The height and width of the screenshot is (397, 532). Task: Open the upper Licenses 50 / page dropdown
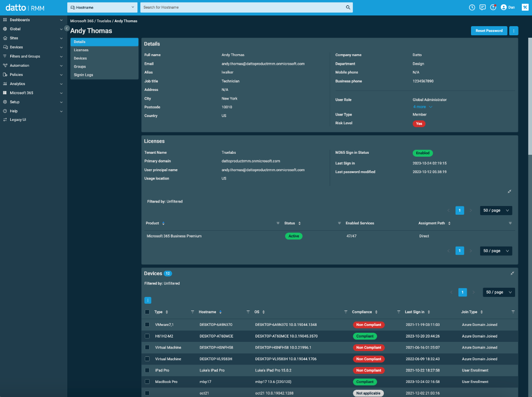496,210
